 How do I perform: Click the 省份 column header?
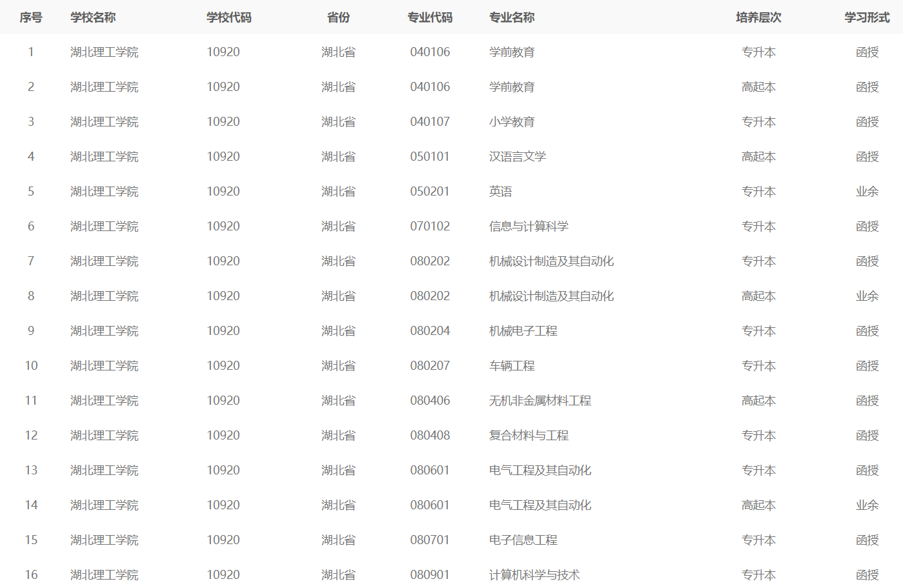click(339, 17)
